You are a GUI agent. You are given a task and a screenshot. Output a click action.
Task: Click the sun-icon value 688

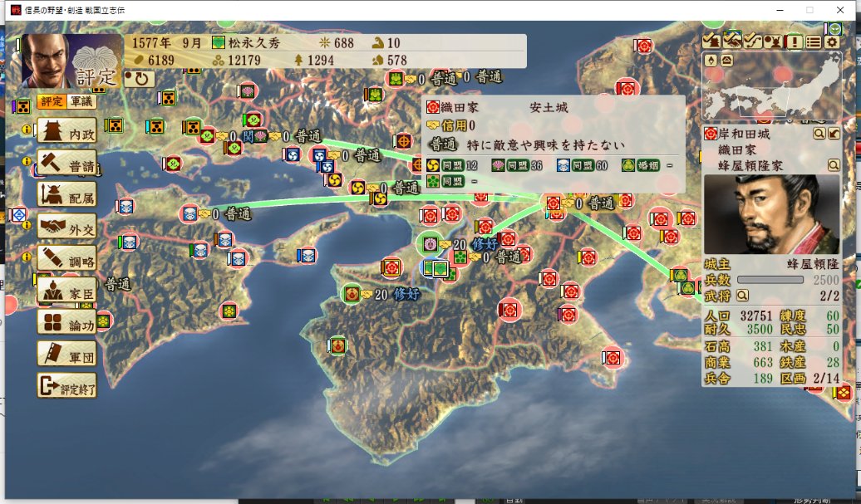click(344, 43)
